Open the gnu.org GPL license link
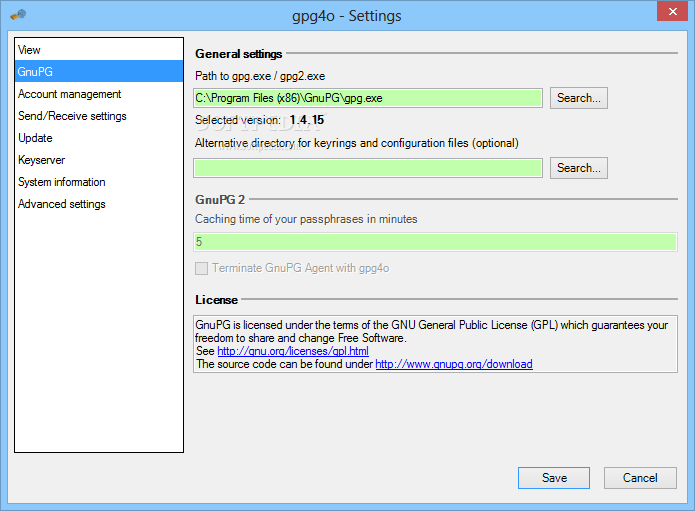The image size is (695, 511). [293, 351]
